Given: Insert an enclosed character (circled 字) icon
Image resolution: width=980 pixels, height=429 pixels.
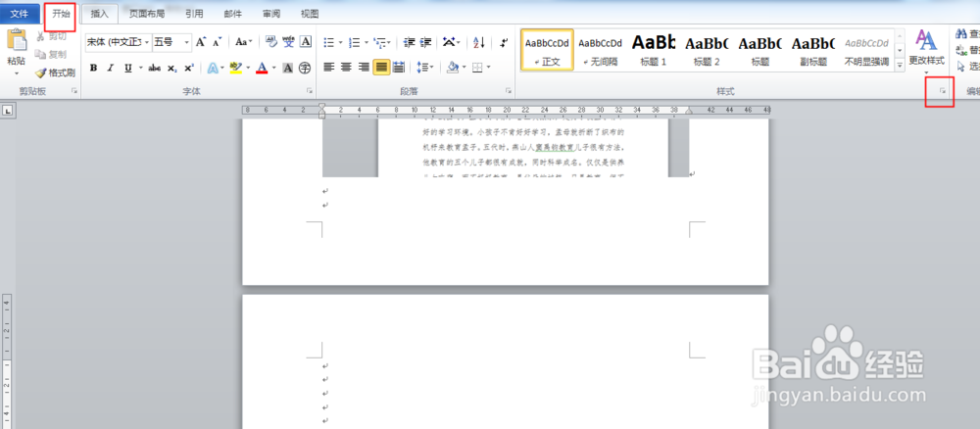Looking at the screenshot, I should [x=305, y=68].
